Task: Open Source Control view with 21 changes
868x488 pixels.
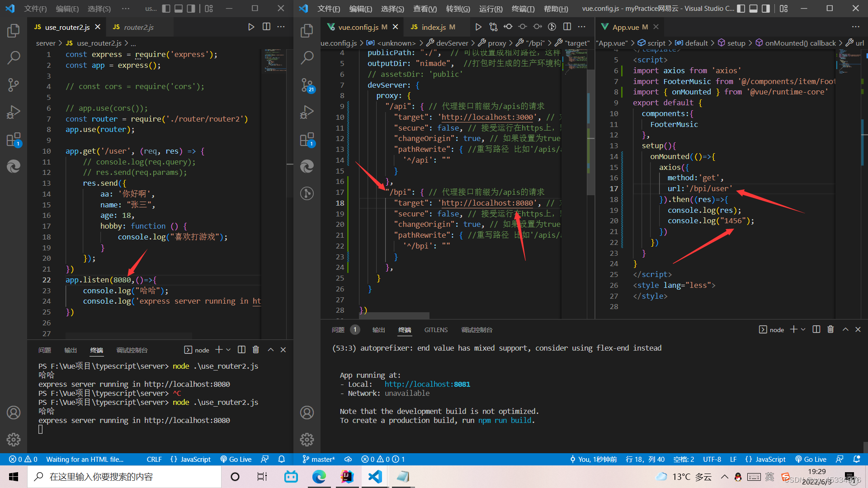Action: click(x=307, y=84)
